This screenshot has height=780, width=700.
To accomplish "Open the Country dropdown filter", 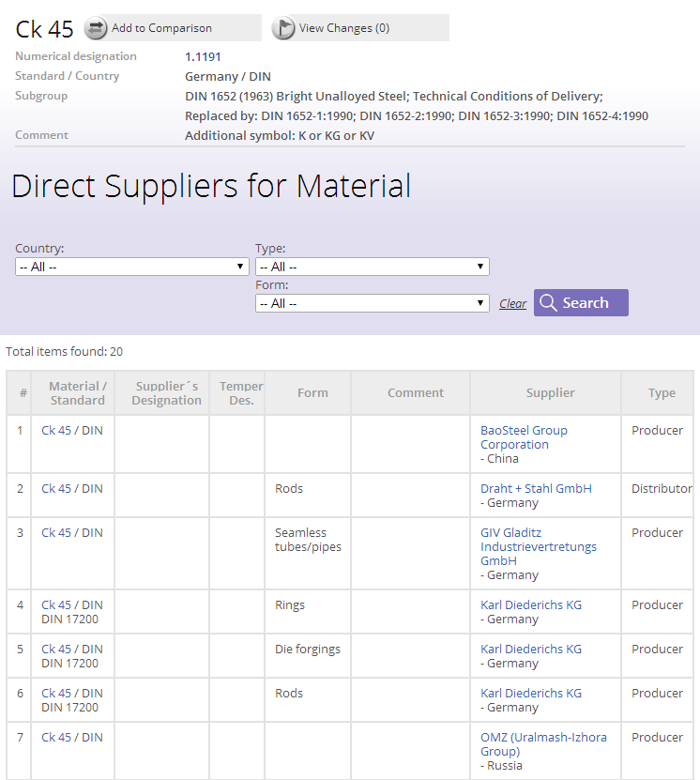I will pyautogui.click(x=132, y=267).
